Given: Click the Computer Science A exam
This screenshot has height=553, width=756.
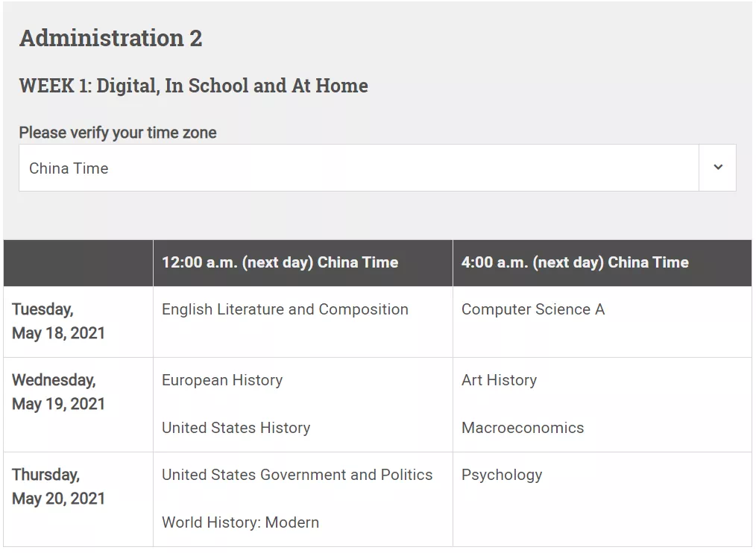Looking at the screenshot, I should (x=532, y=309).
